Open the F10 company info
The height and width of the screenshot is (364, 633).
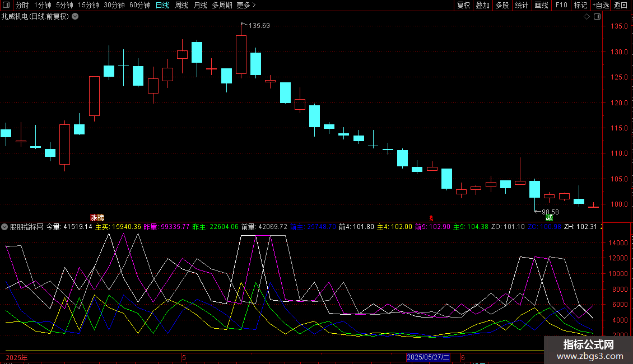(561, 5)
